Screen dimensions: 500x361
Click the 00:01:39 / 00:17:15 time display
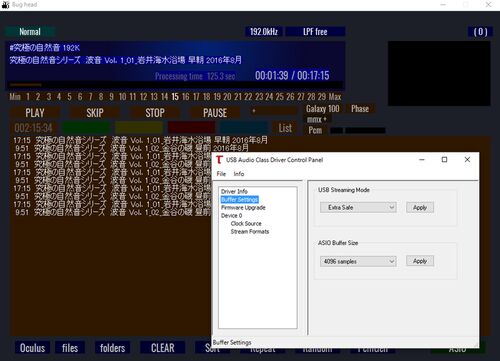point(292,76)
